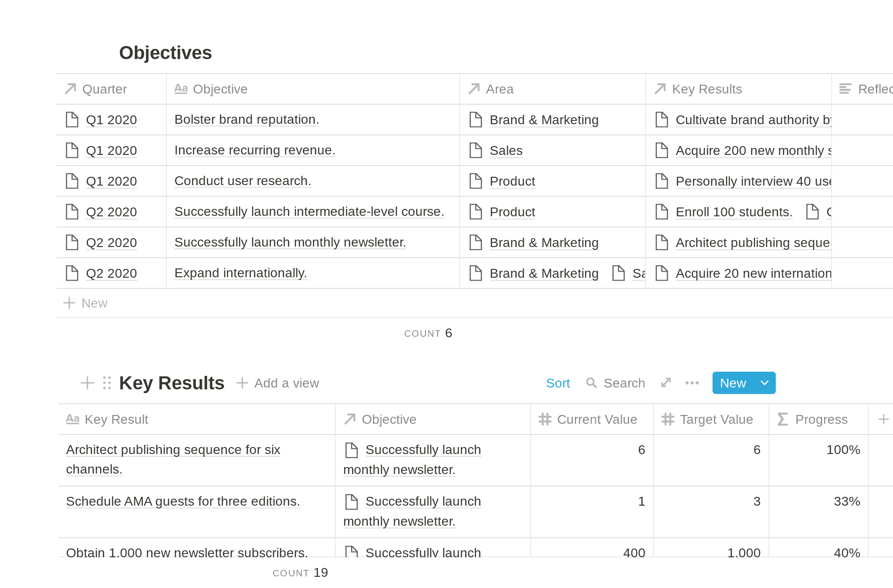
Task: Click the Progress formula sigma icon
Action: pyautogui.click(x=783, y=420)
